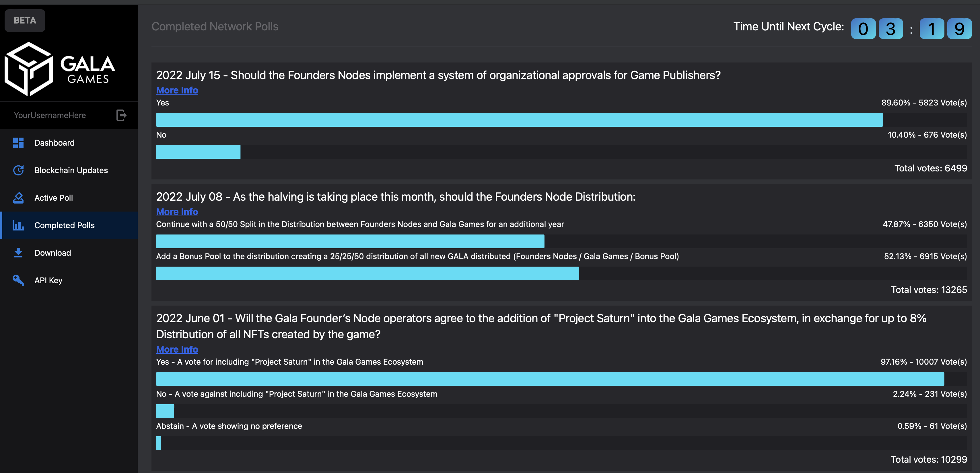This screenshot has width=980, height=473.
Task: Click the July 08 halving poll title
Action: tap(396, 197)
